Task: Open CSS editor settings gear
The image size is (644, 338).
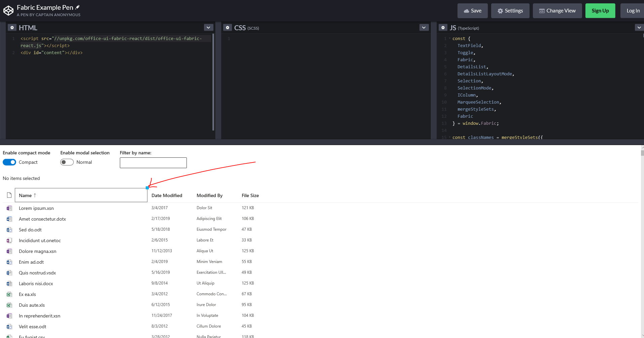Action: click(228, 28)
